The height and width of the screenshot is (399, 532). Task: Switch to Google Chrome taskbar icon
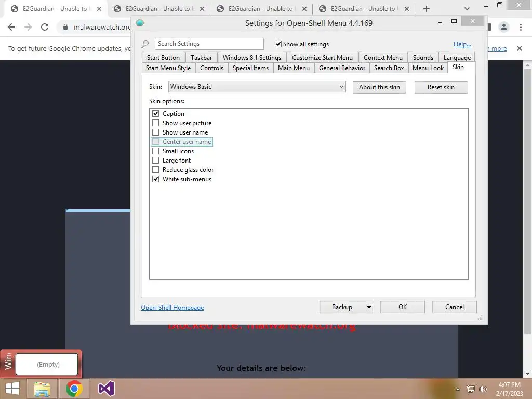[74, 389]
